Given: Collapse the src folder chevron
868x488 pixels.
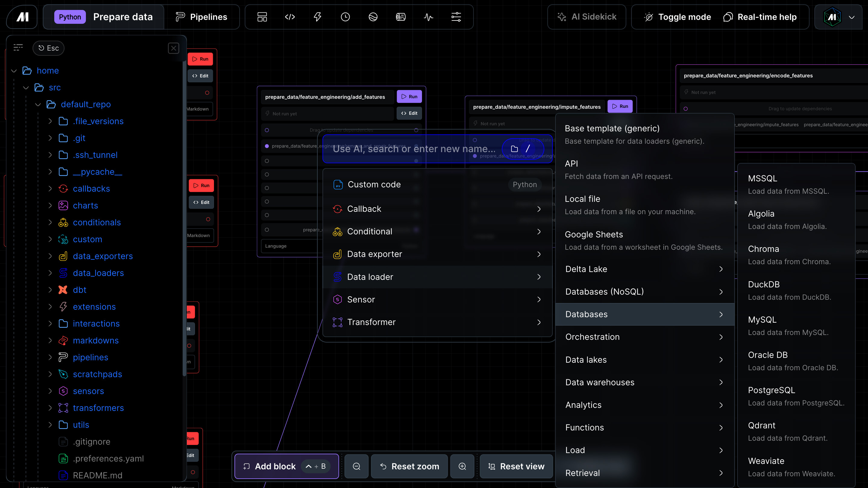Looking at the screenshot, I should click(26, 88).
